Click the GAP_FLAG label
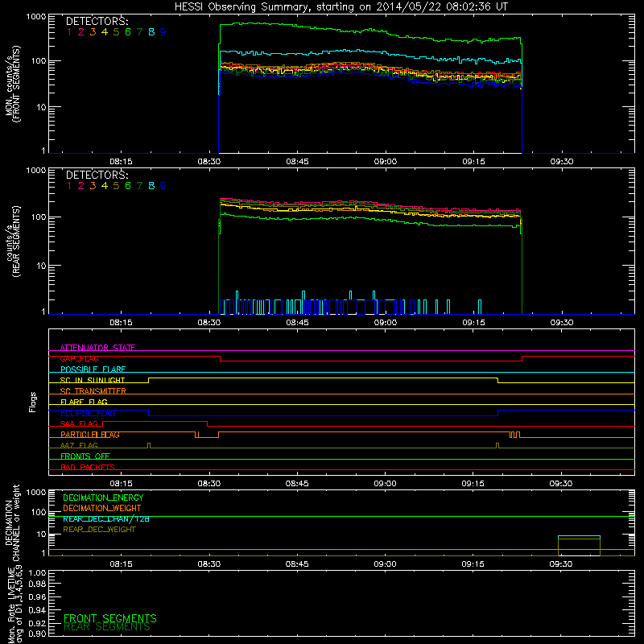This screenshot has height=644, width=644. point(79,358)
